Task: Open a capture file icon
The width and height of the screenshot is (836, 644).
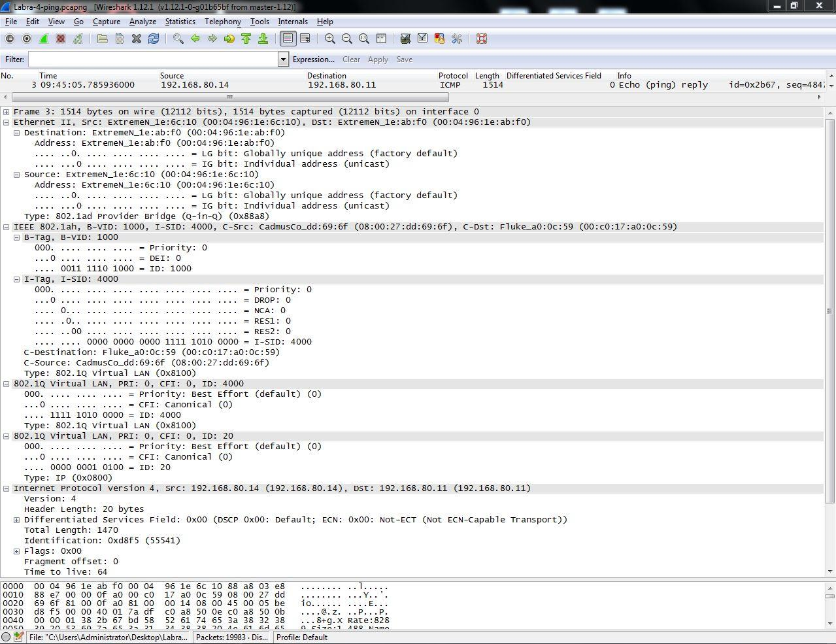Action: [x=103, y=39]
